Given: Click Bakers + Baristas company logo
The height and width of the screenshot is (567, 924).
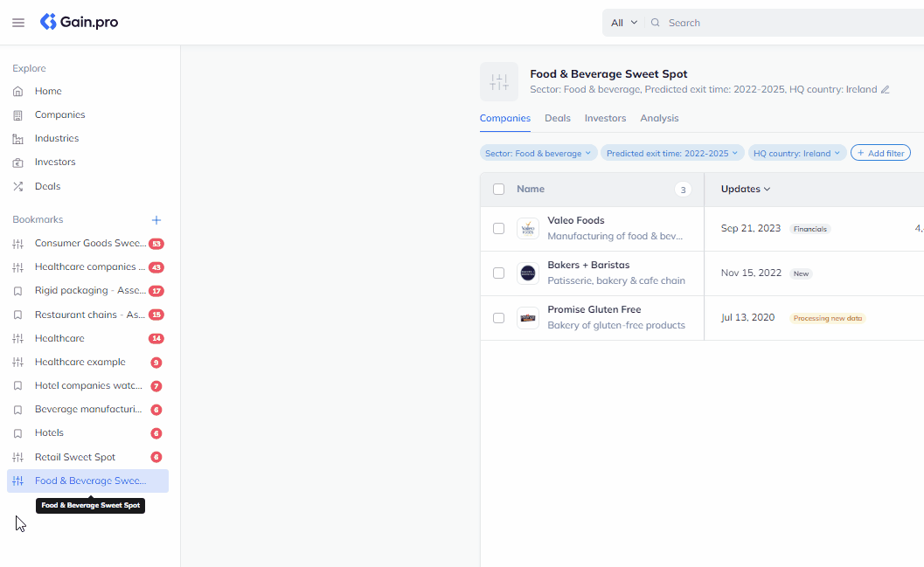Looking at the screenshot, I should [x=528, y=273].
